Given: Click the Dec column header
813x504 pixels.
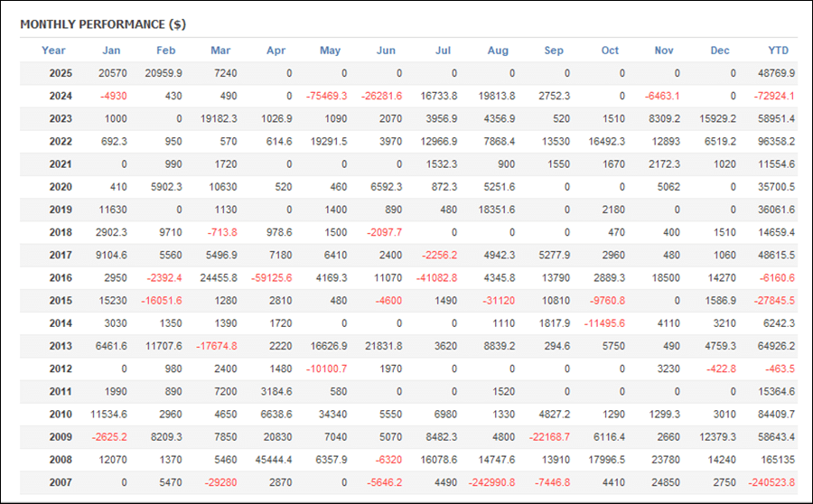Looking at the screenshot, I should click(720, 51).
